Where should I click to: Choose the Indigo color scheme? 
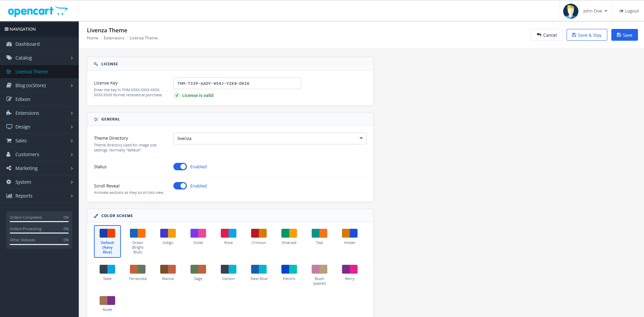(168, 237)
